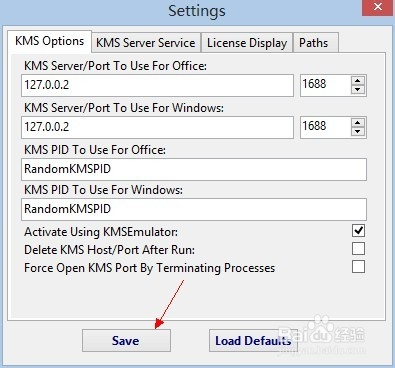Open the License Display tab

click(x=247, y=43)
